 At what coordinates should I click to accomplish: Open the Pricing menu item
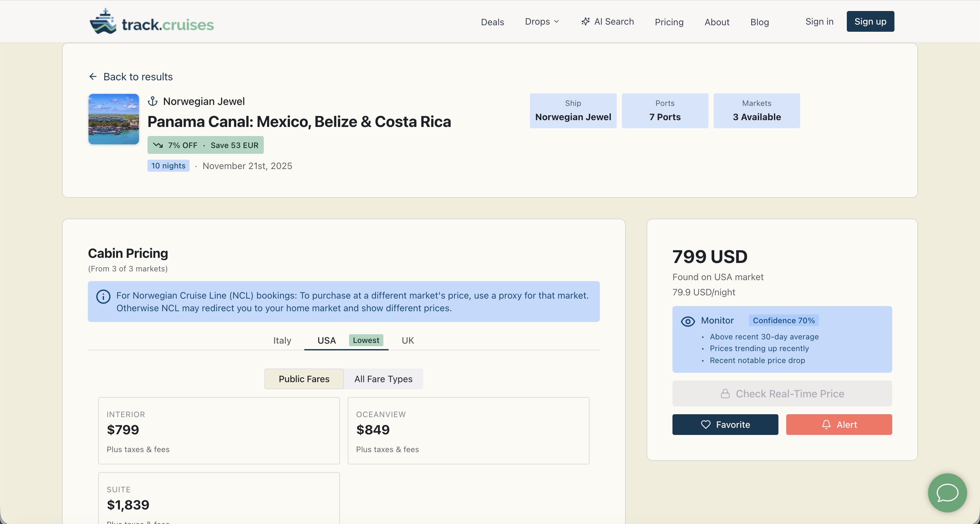click(669, 22)
